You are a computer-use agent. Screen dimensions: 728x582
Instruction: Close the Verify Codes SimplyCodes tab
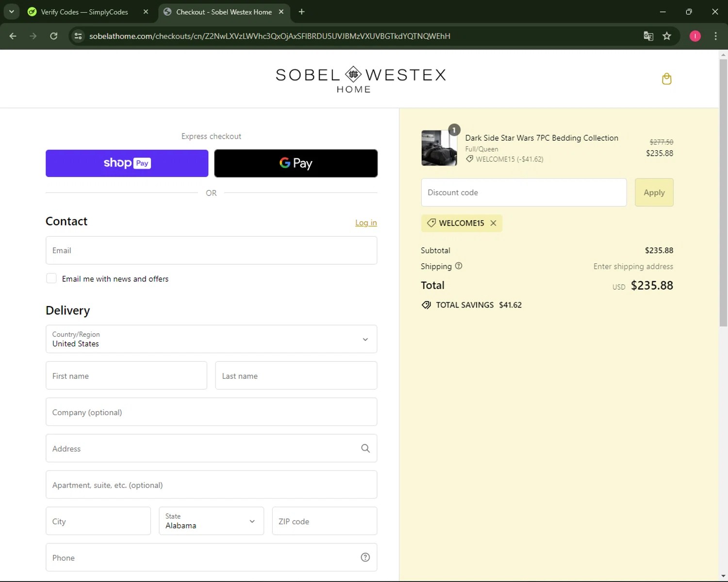[146, 12]
